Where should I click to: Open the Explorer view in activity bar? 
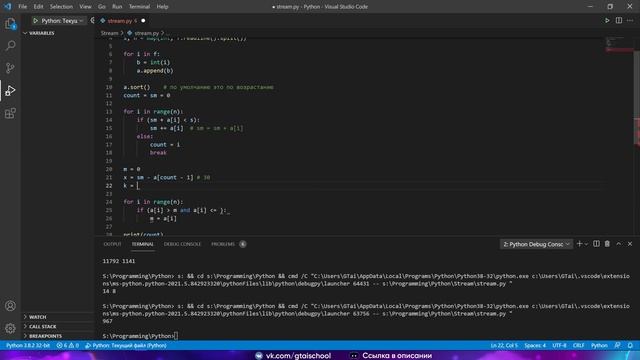pyautogui.click(x=10, y=24)
